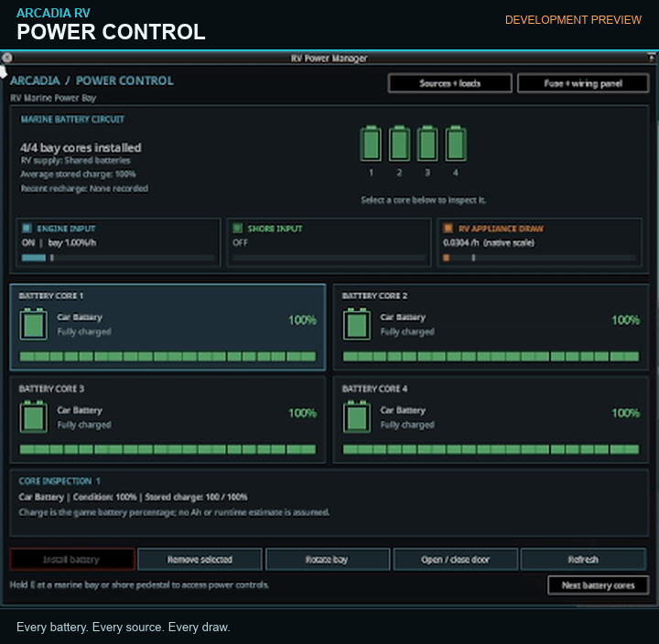Select battery icon 2 in circuit overview
The width and height of the screenshot is (659, 644).
click(399, 144)
